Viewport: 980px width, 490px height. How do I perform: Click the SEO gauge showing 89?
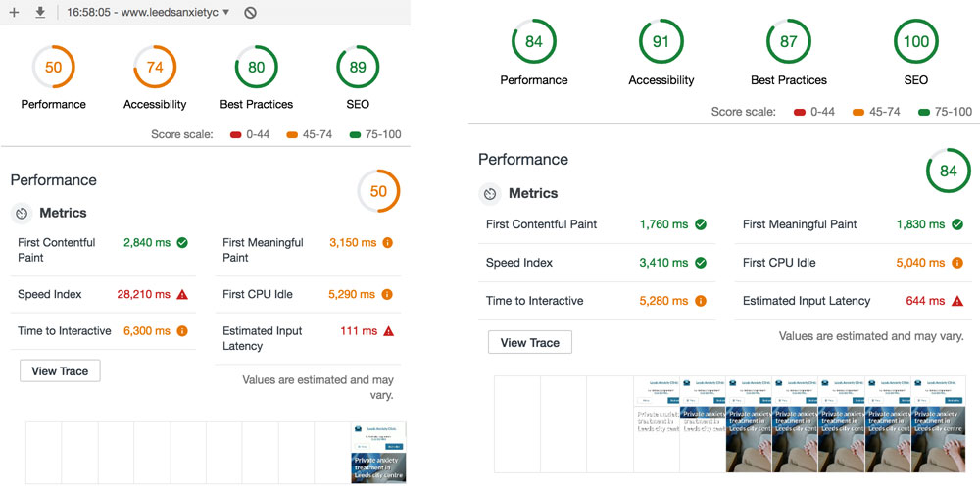click(x=358, y=68)
